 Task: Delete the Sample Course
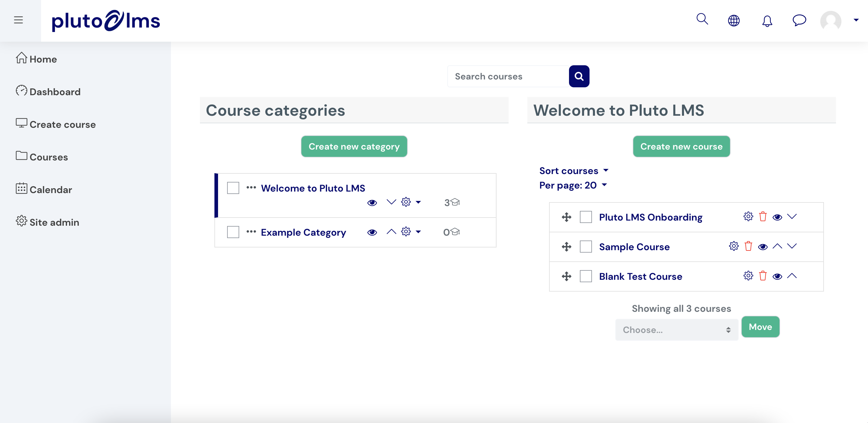click(x=748, y=246)
